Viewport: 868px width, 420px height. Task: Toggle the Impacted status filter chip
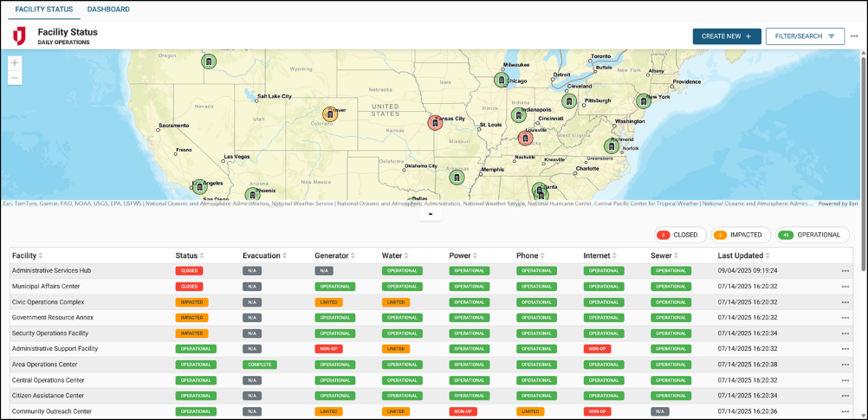coord(741,235)
